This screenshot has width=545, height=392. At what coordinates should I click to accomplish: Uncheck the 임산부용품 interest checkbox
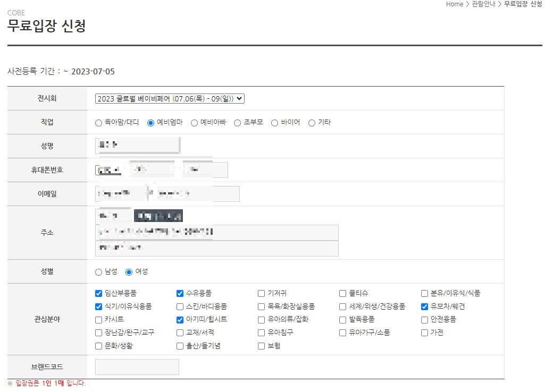pos(98,293)
